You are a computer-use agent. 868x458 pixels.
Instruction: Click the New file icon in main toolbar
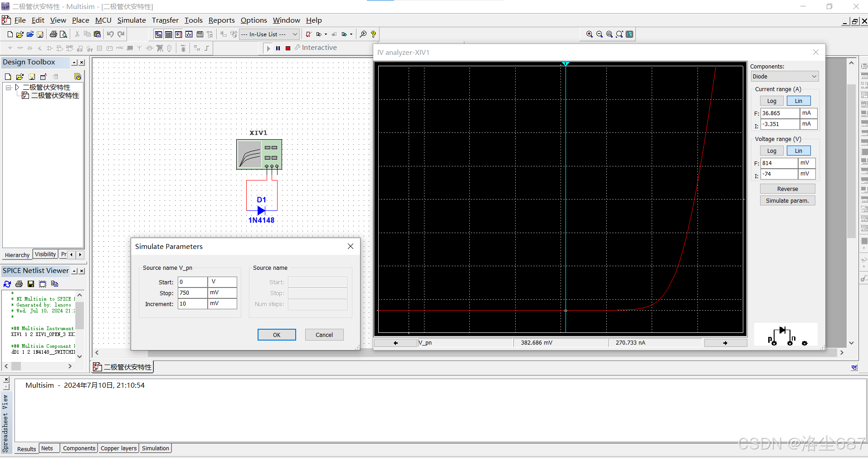coord(10,34)
